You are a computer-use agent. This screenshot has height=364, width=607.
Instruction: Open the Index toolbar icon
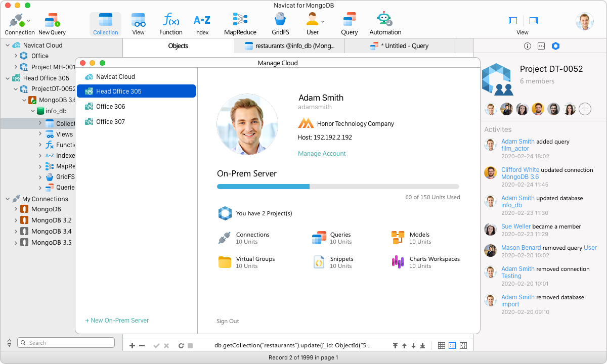(x=202, y=24)
